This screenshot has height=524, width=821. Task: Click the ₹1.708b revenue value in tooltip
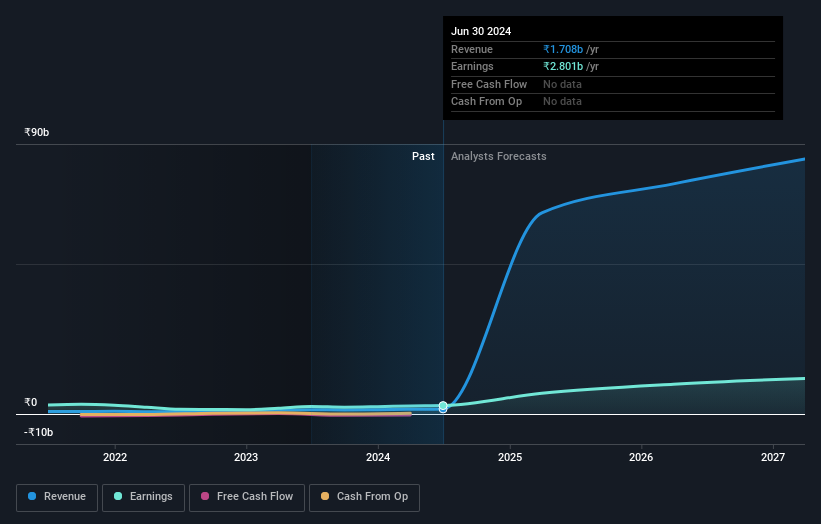(563, 49)
